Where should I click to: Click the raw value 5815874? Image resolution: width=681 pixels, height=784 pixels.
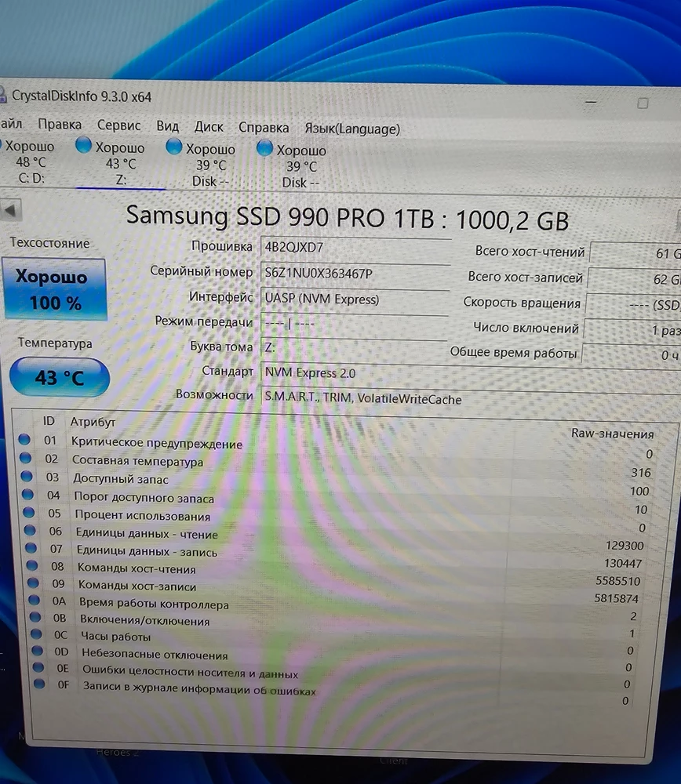pyautogui.click(x=616, y=598)
